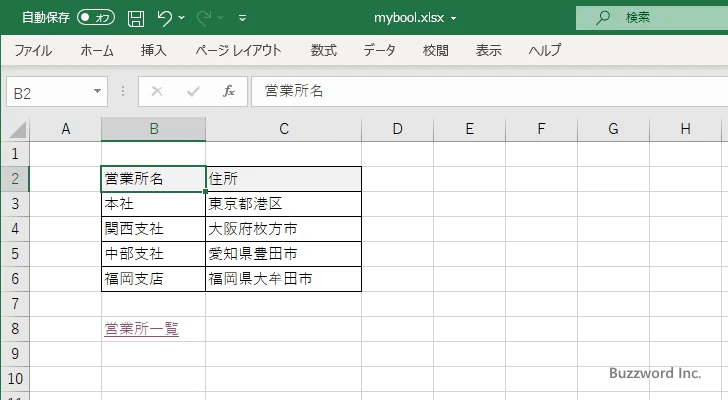The height and width of the screenshot is (400, 728).
Task: Click inside the formula bar text field
Action: click(480, 91)
